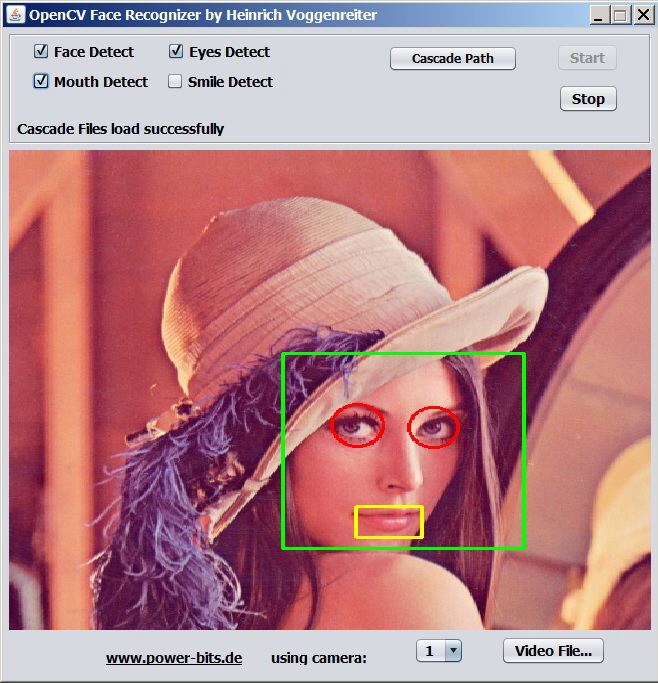
Task: Maximize the Face Recognizer window
Action: 620,15
